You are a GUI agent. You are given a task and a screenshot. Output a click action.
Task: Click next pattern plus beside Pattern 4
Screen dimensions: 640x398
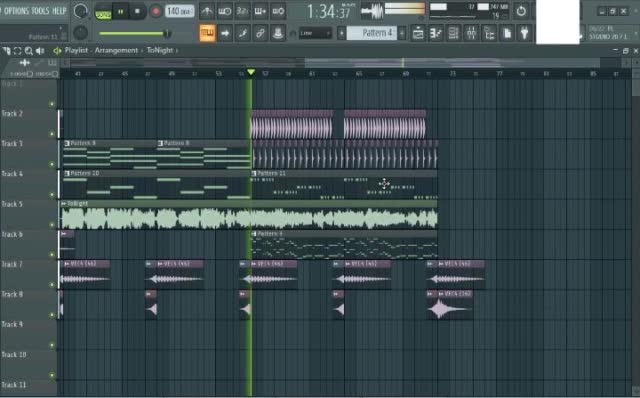[402, 33]
